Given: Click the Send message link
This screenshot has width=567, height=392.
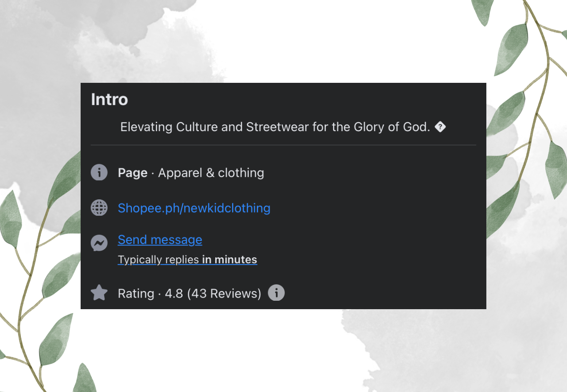Looking at the screenshot, I should (160, 240).
